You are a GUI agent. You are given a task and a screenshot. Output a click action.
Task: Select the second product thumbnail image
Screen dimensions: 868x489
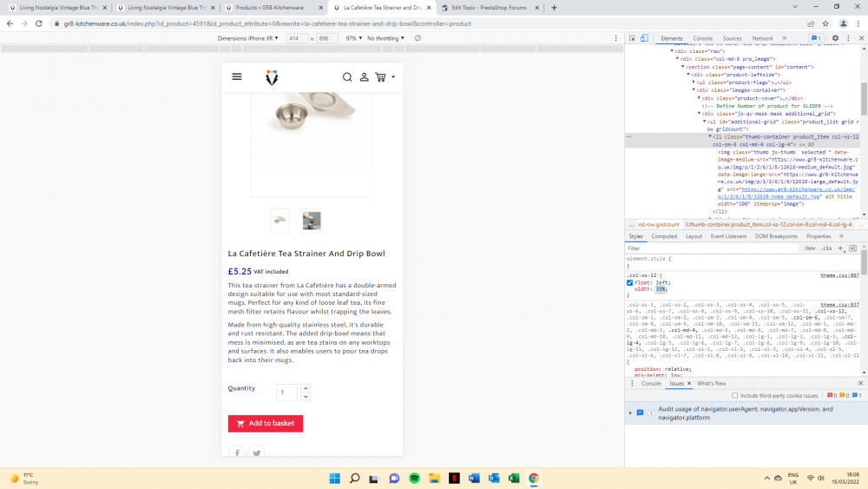pyautogui.click(x=312, y=221)
